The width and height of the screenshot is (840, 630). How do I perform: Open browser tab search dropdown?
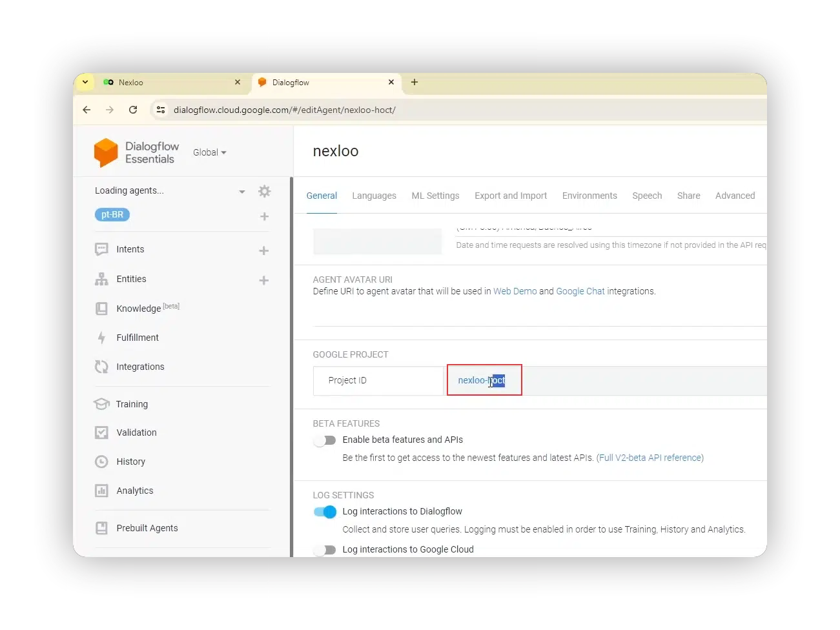(x=85, y=82)
